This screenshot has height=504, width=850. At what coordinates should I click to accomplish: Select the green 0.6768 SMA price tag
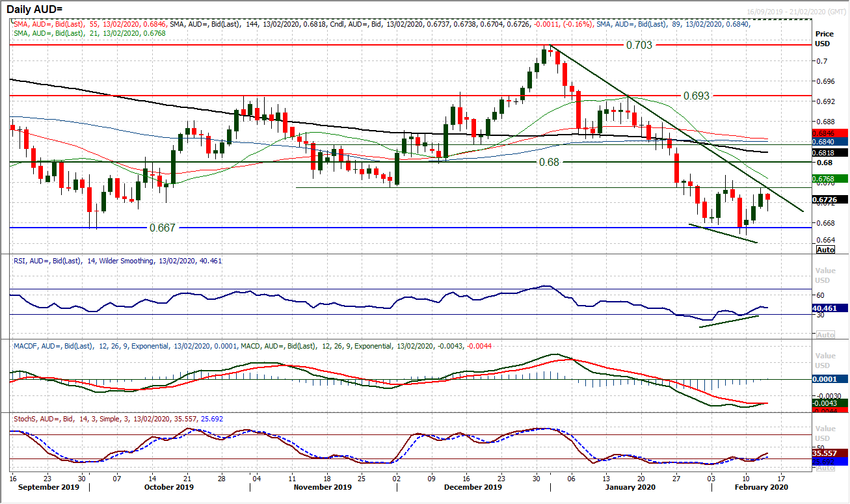pyautogui.click(x=829, y=178)
